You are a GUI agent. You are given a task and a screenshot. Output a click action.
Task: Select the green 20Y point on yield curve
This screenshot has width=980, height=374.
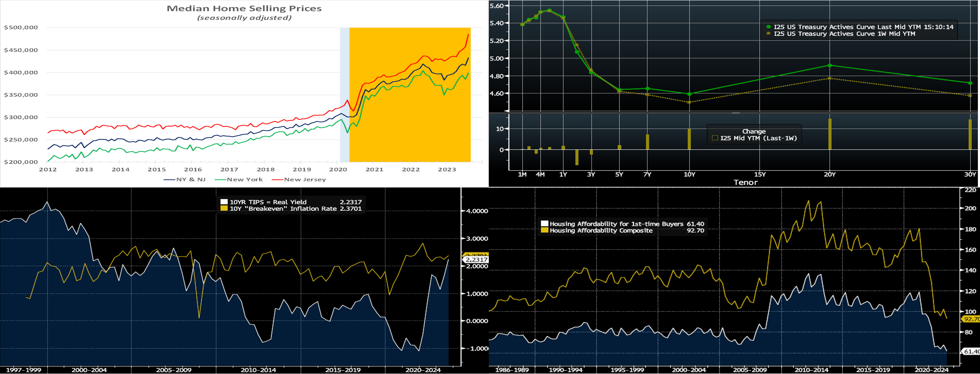[x=830, y=66]
